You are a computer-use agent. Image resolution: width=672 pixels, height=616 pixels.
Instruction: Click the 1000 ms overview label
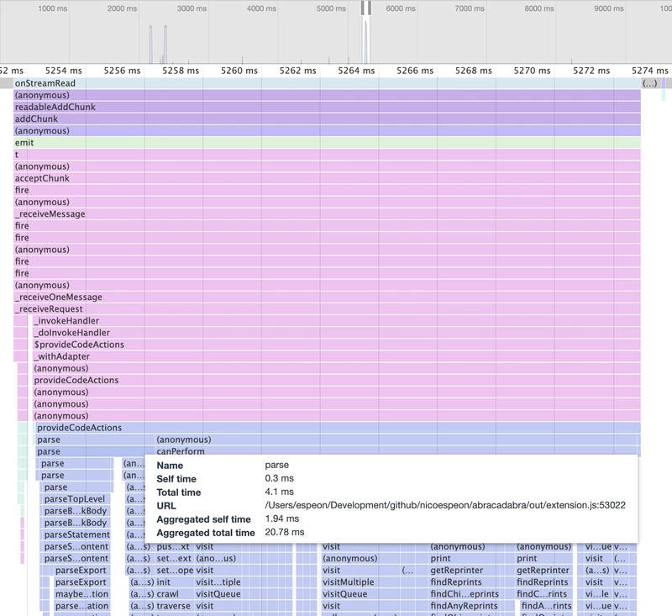point(53,8)
